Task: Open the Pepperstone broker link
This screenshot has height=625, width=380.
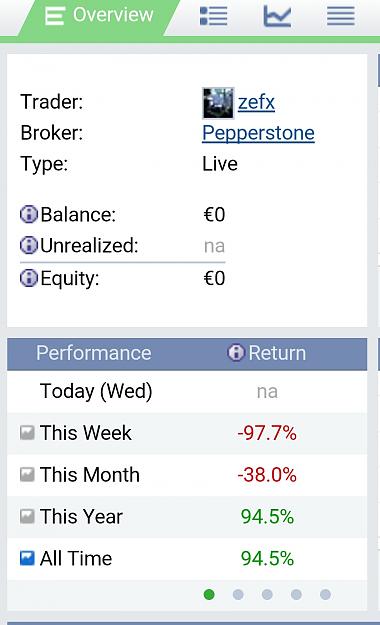Action: (x=258, y=133)
